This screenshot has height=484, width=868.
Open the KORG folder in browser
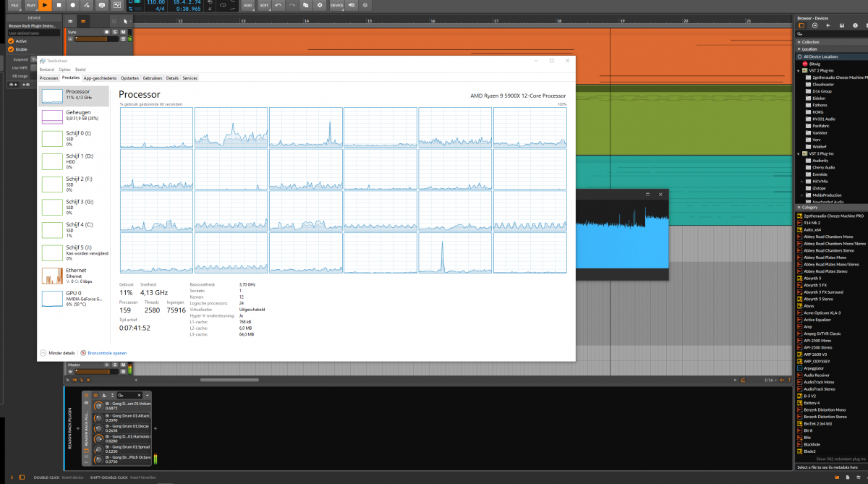pos(819,112)
